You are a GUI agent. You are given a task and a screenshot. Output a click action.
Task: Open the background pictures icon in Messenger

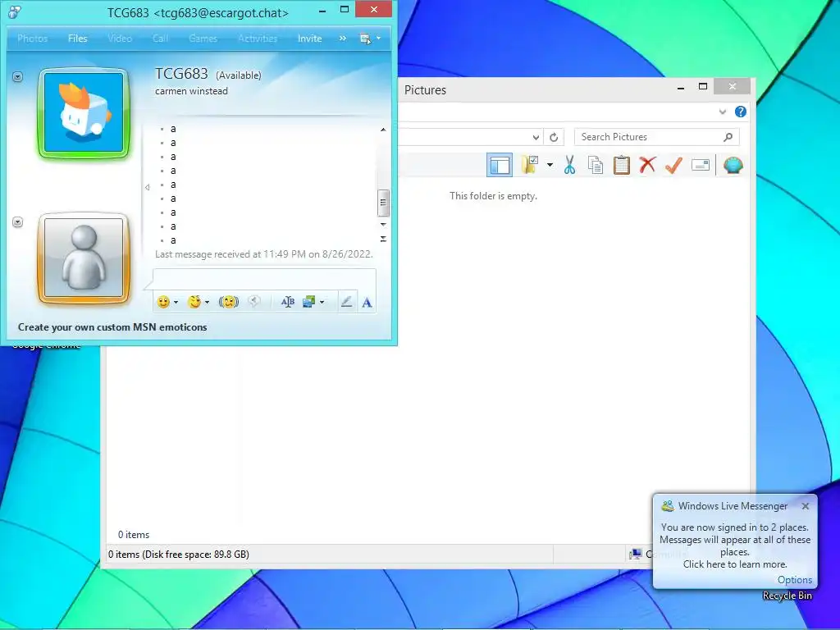[309, 302]
